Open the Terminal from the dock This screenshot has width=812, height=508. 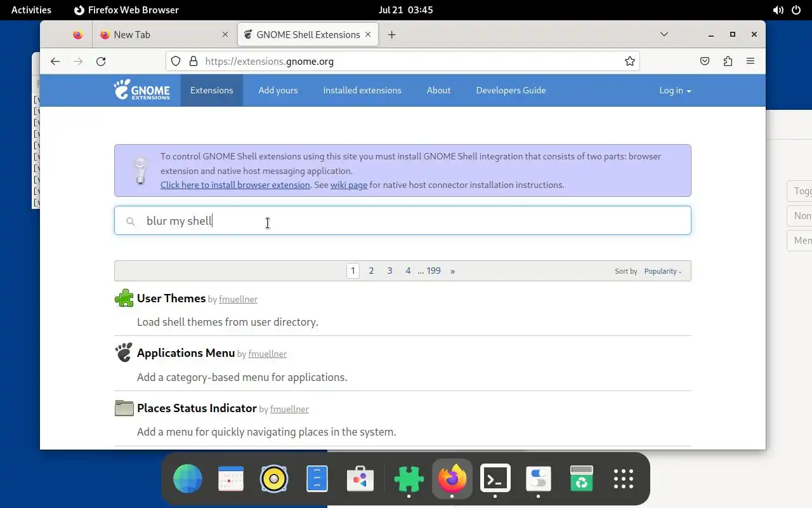pos(495,479)
